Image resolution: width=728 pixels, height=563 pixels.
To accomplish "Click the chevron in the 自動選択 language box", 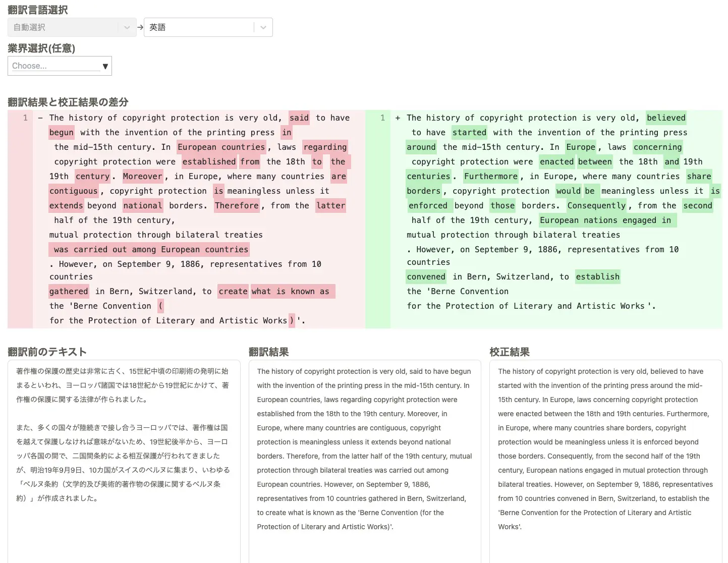I will 127,27.
